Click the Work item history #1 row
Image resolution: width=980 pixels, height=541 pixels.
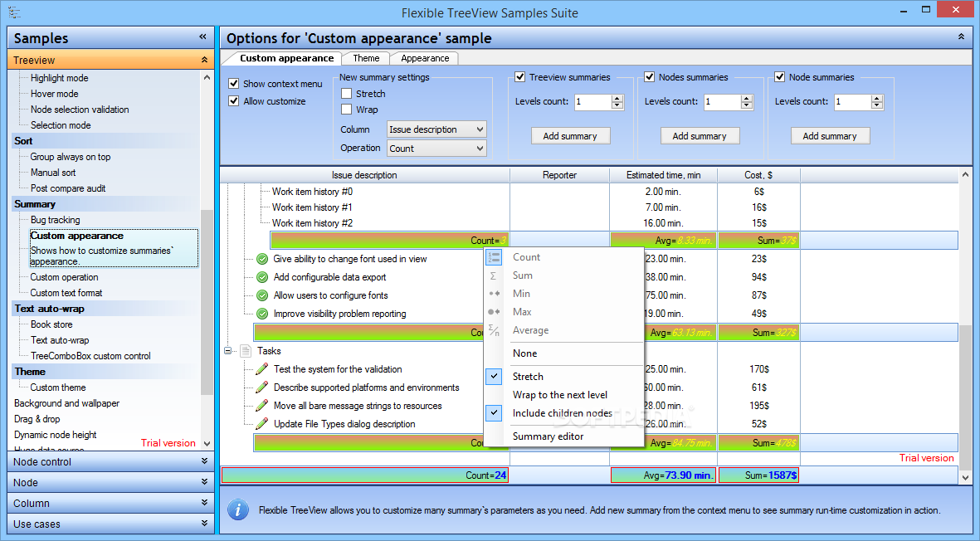(x=313, y=207)
